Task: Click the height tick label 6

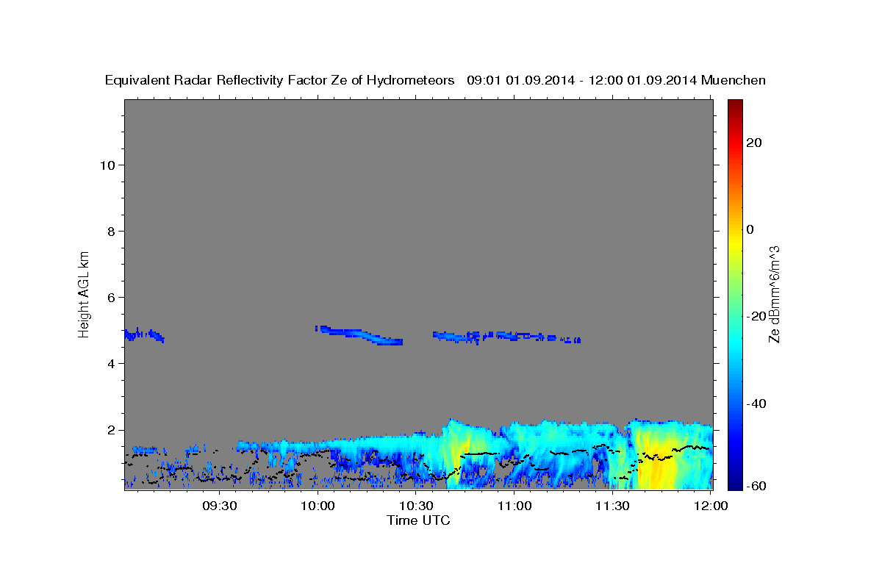Action: [111, 297]
